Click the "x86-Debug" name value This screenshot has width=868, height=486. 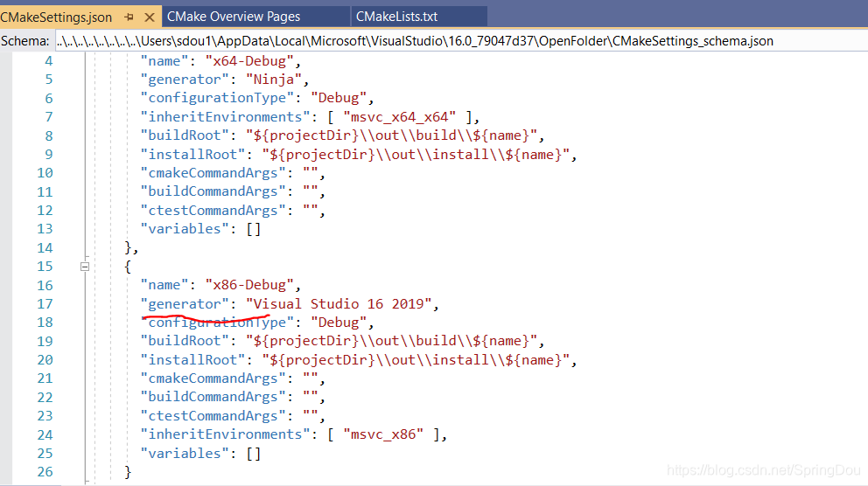pos(249,285)
